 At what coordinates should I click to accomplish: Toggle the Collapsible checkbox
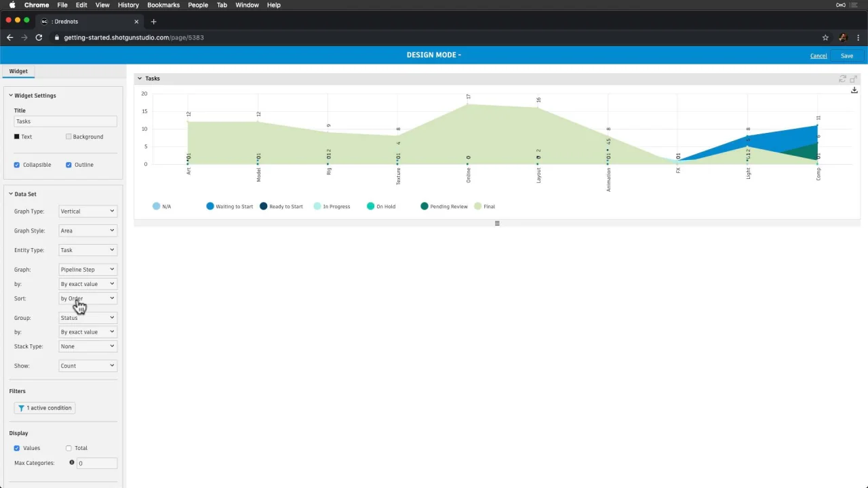coord(17,165)
